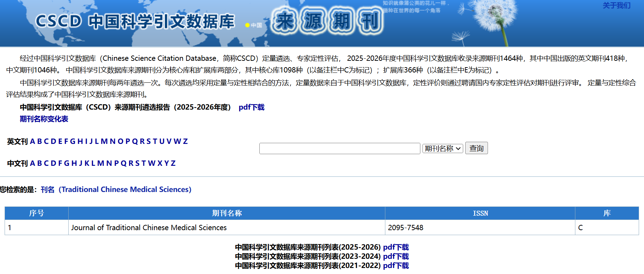Viewport: 644px width, 274px height.
Task: Select letter K in 中文刊 index
Action: pos(87,163)
